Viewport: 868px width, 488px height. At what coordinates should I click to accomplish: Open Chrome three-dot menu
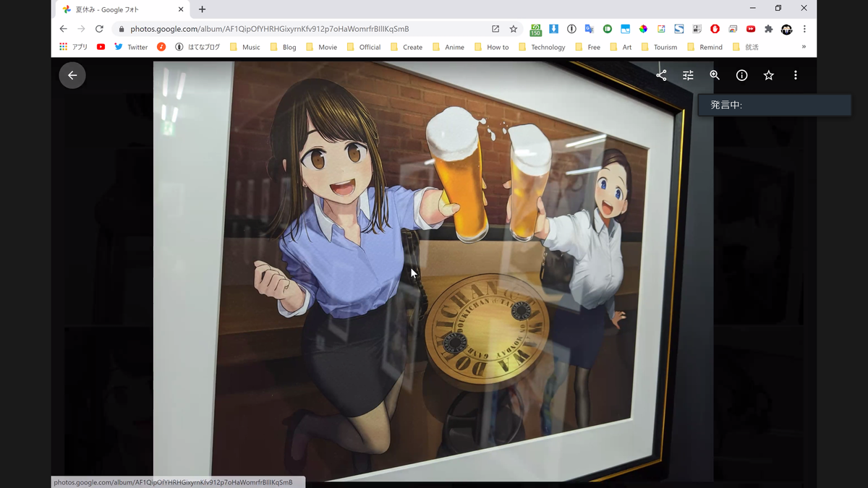804,29
